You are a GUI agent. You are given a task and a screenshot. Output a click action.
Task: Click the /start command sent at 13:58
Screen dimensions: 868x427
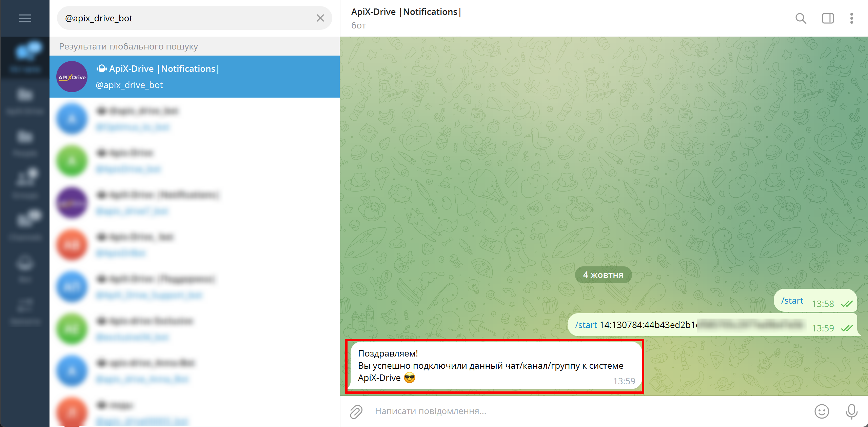point(792,301)
